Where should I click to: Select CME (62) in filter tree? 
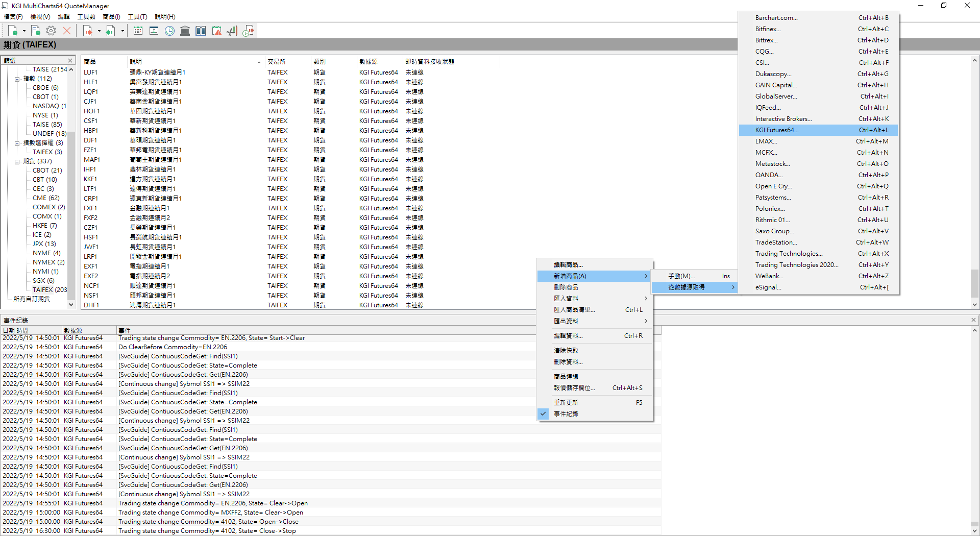[x=46, y=198]
